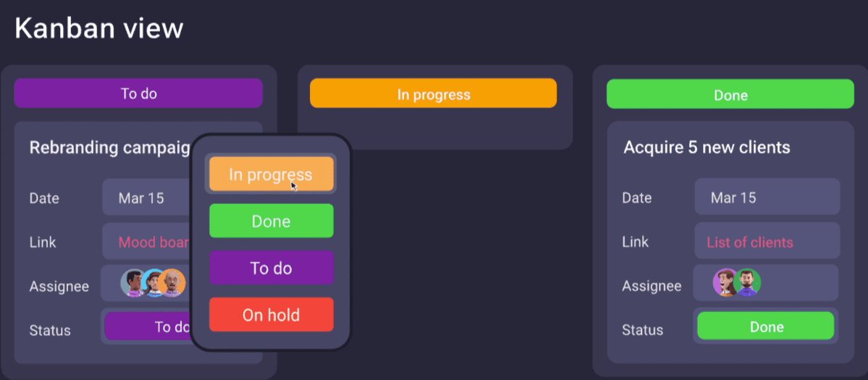Click purple-background avatar on clients card
The height and width of the screenshot is (380, 868).
click(x=725, y=282)
